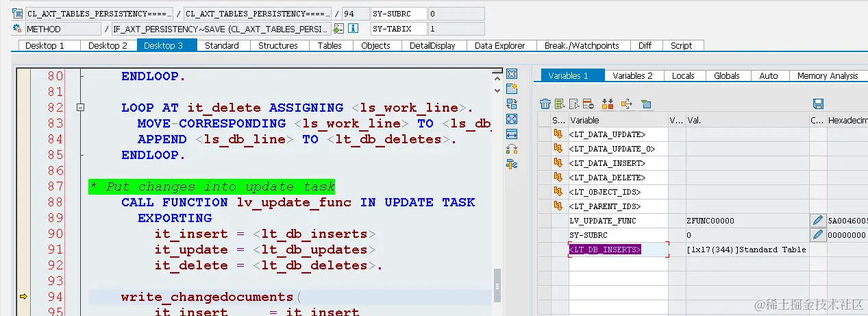Click the delete row minus icon

pos(588,104)
